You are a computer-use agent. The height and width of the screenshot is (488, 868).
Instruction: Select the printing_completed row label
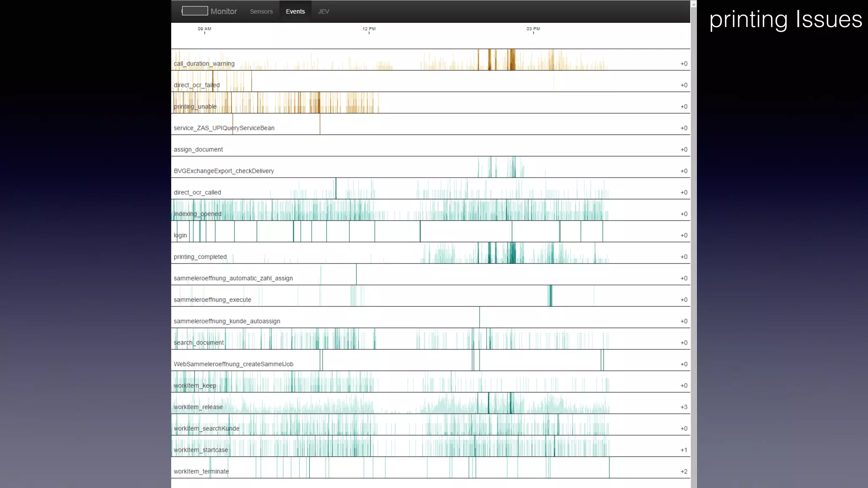point(200,257)
